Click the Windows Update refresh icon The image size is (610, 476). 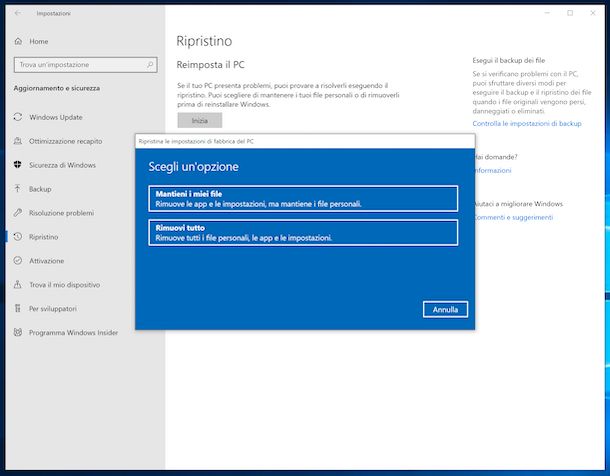click(18, 117)
